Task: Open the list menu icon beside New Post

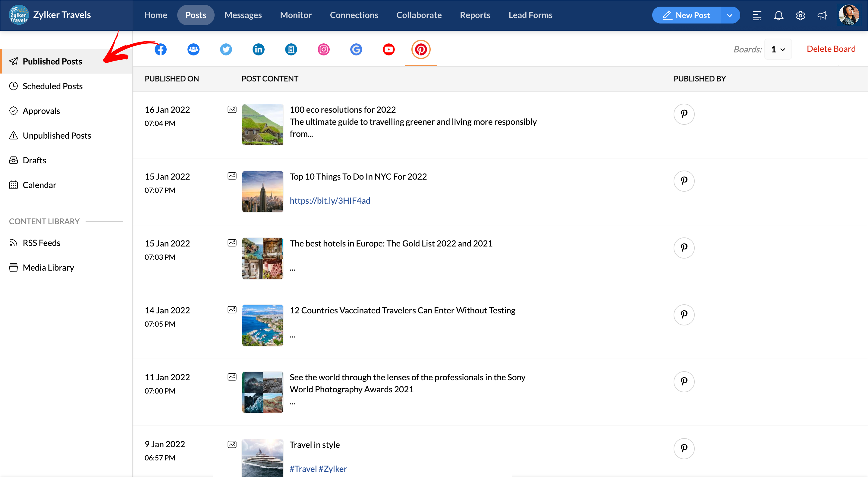Action: (x=757, y=15)
